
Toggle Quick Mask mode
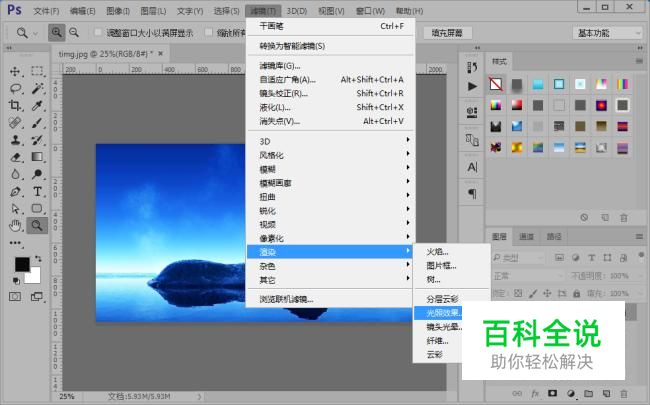coord(15,297)
